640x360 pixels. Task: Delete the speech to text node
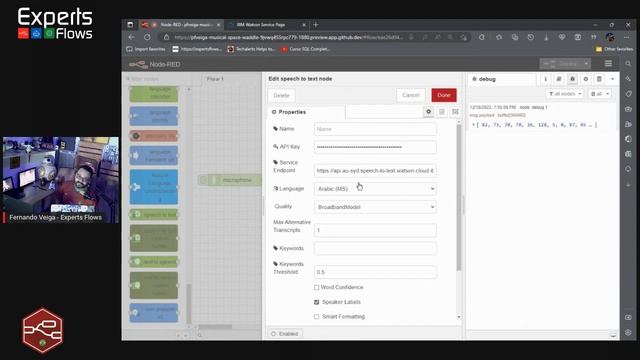(x=281, y=96)
